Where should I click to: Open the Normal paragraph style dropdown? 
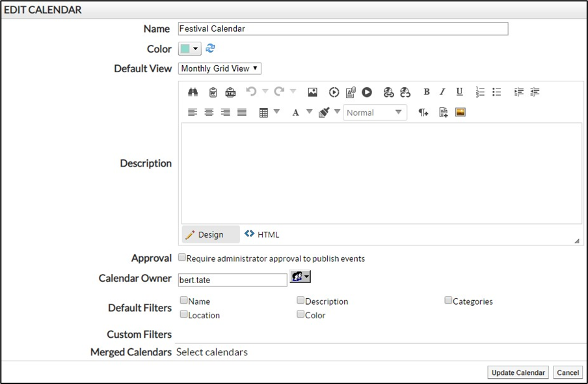pos(375,113)
